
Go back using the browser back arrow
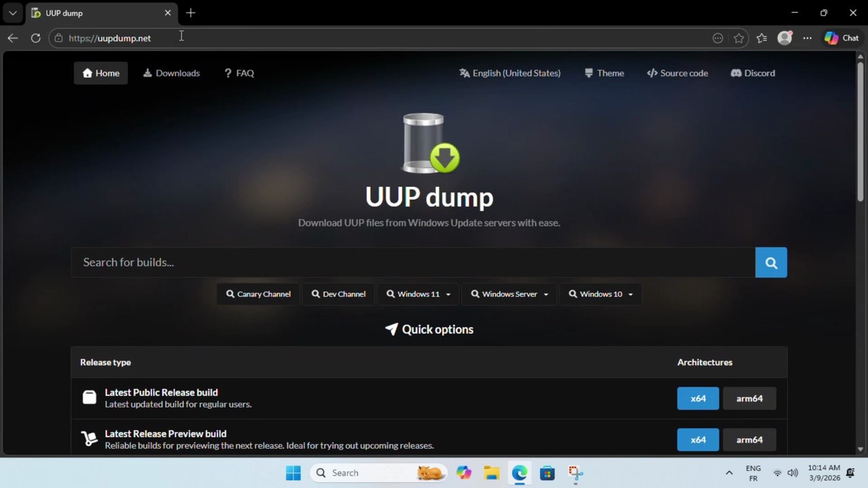click(x=13, y=38)
